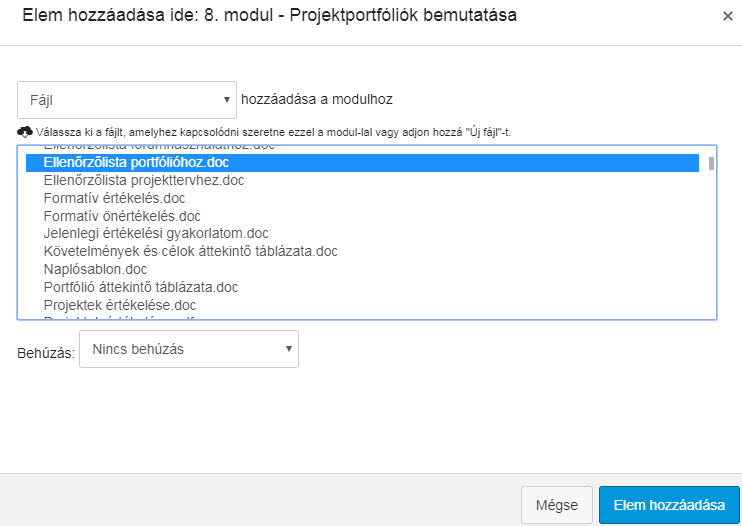742x526 pixels.
Task: Choose Portfólió áttekintő táblázata.doc
Action: pos(362,287)
